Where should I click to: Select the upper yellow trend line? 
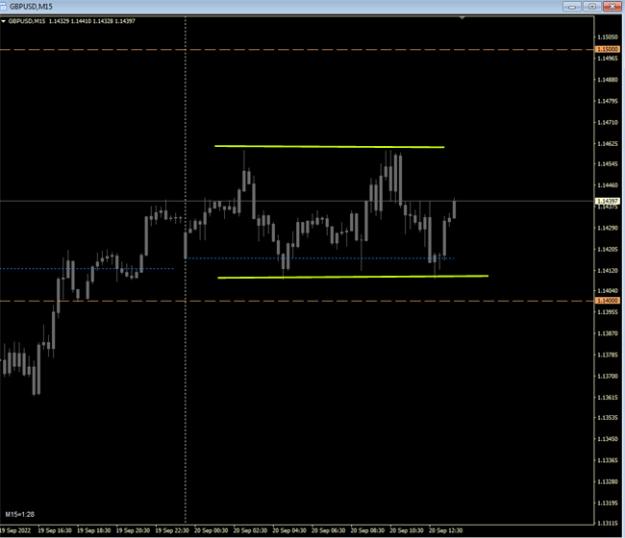329,147
